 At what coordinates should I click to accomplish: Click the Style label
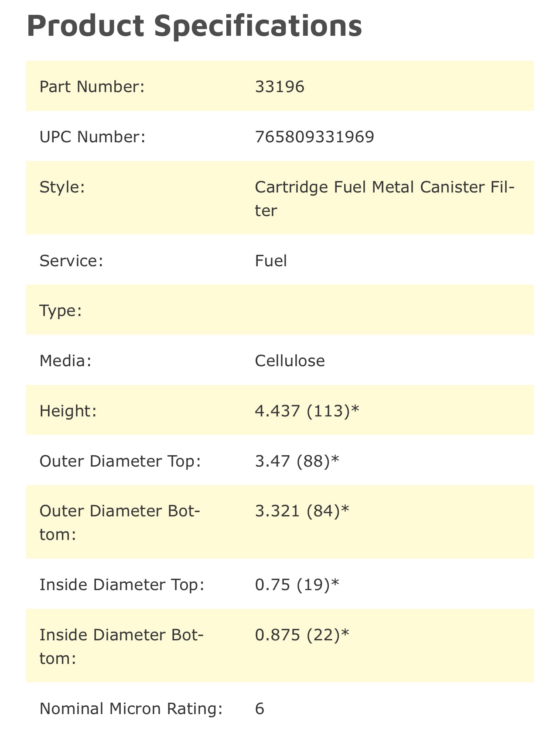point(61,187)
